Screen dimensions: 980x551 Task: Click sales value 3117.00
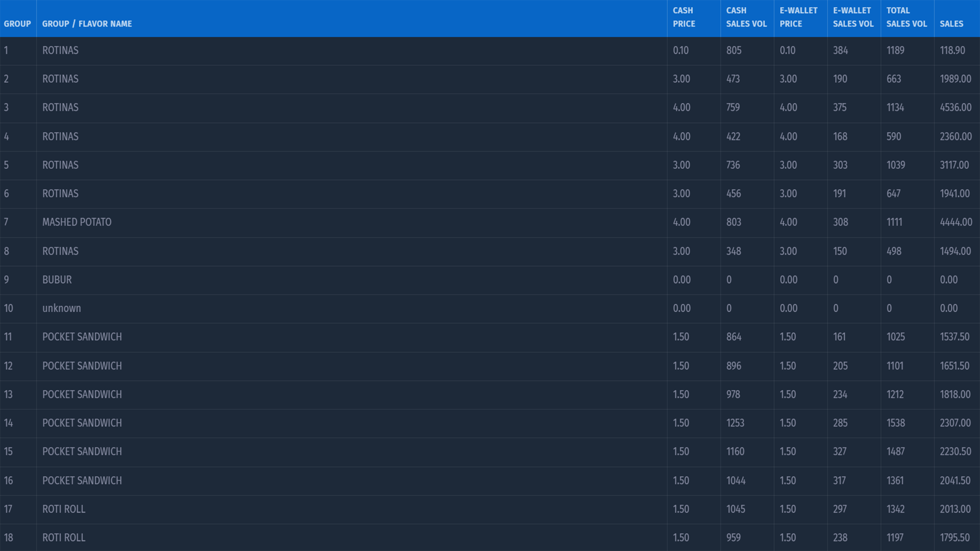(x=954, y=165)
